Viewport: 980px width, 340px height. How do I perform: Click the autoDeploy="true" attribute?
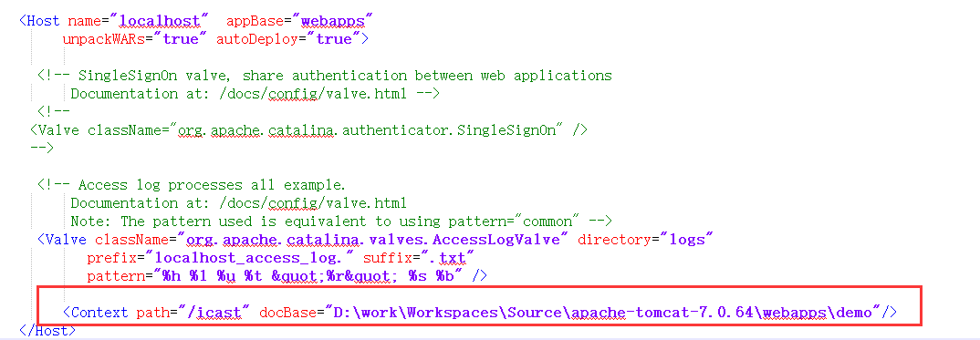point(287,39)
